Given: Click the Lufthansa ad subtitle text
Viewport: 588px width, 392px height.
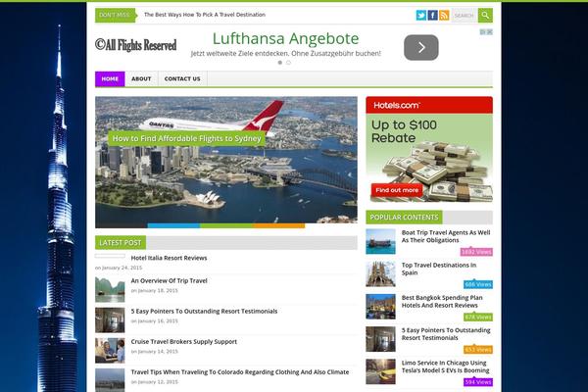Looking at the screenshot, I should pos(286,53).
